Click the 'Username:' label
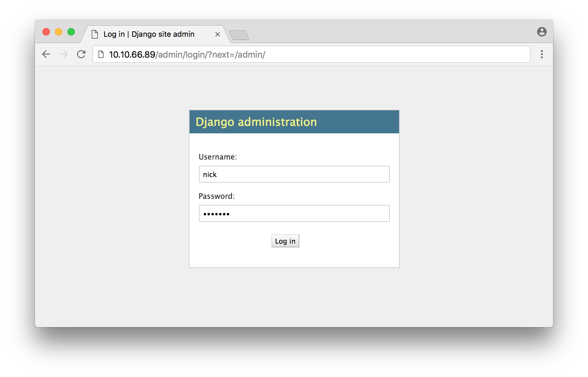 pyautogui.click(x=218, y=157)
